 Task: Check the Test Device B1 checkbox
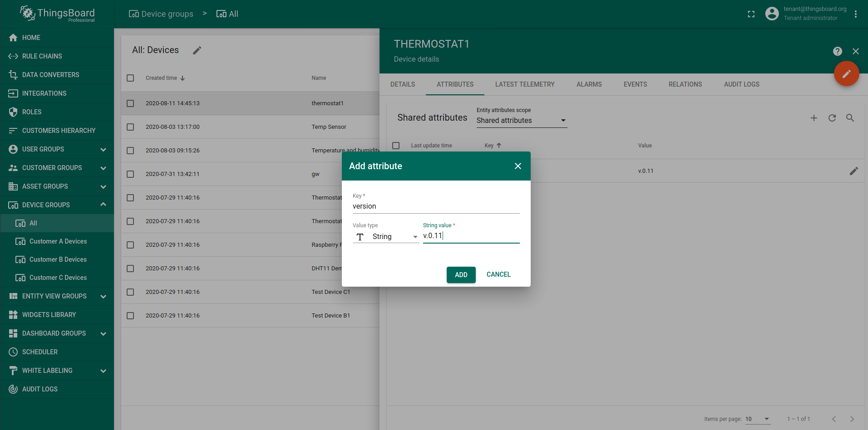[x=130, y=316]
